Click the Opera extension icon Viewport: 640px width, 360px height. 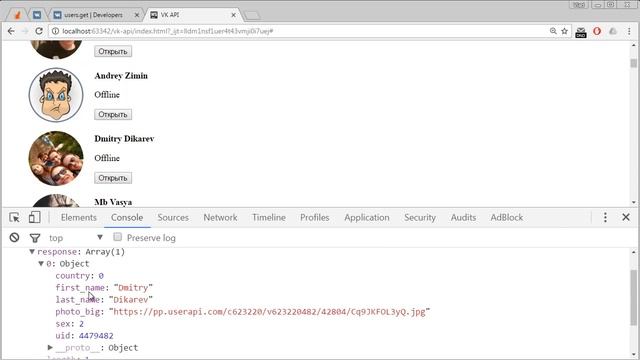click(x=597, y=31)
